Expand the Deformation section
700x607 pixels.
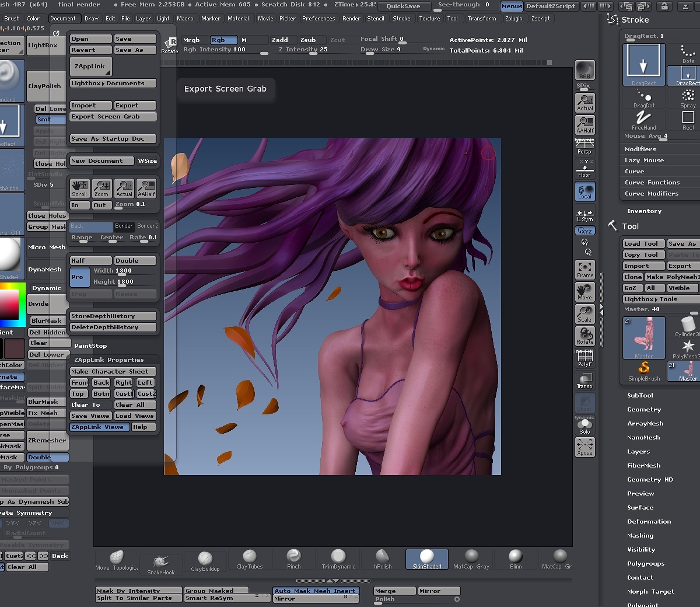point(649,521)
